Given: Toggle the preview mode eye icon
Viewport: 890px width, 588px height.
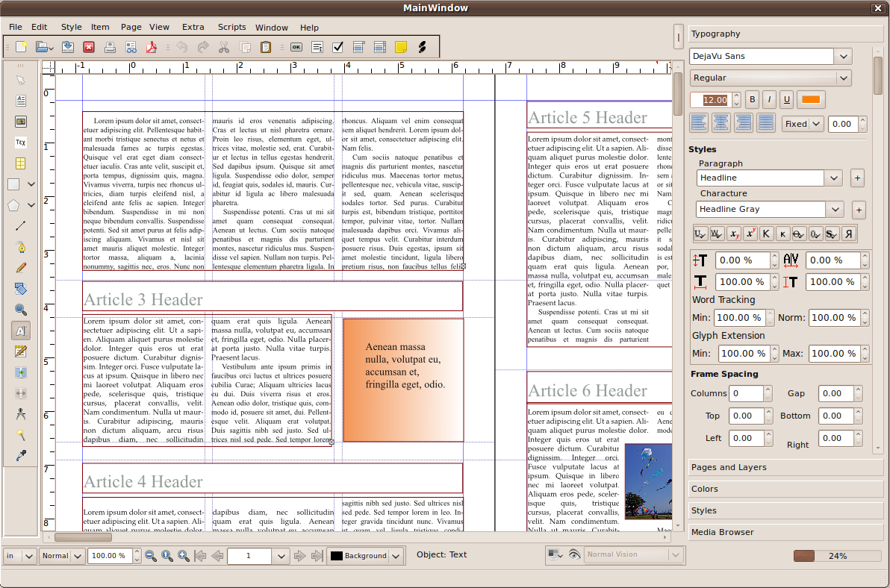Looking at the screenshot, I should click(x=574, y=554).
